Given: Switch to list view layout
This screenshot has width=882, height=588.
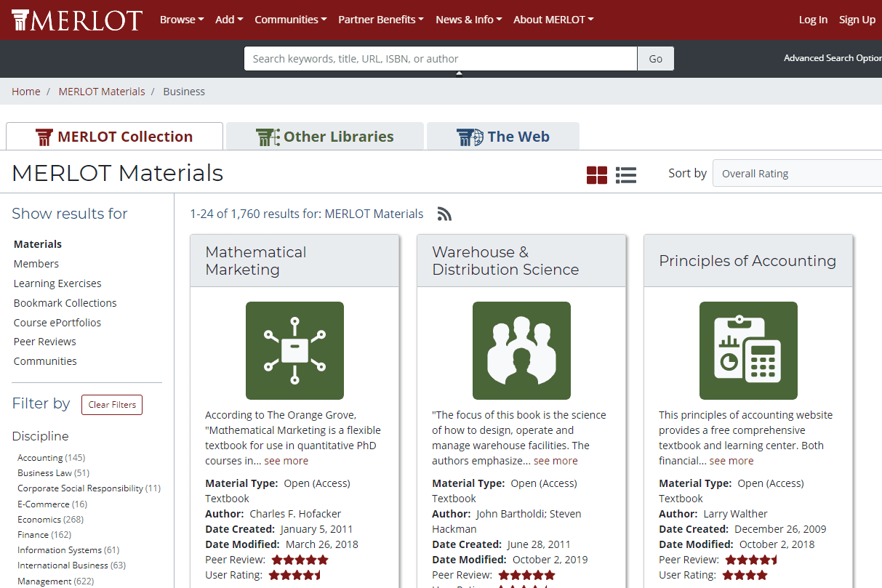Looking at the screenshot, I should point(625,174).
